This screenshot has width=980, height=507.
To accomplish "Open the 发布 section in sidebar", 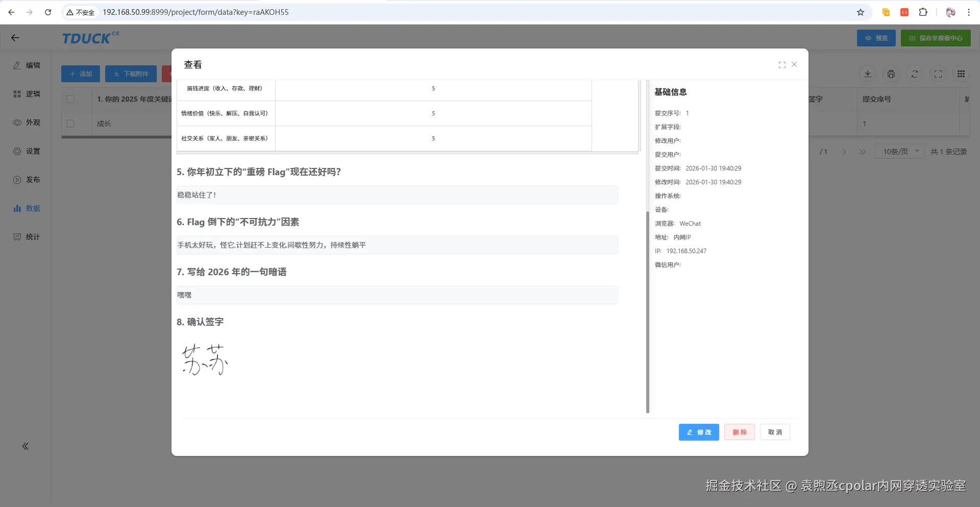I will coord(27,180).
